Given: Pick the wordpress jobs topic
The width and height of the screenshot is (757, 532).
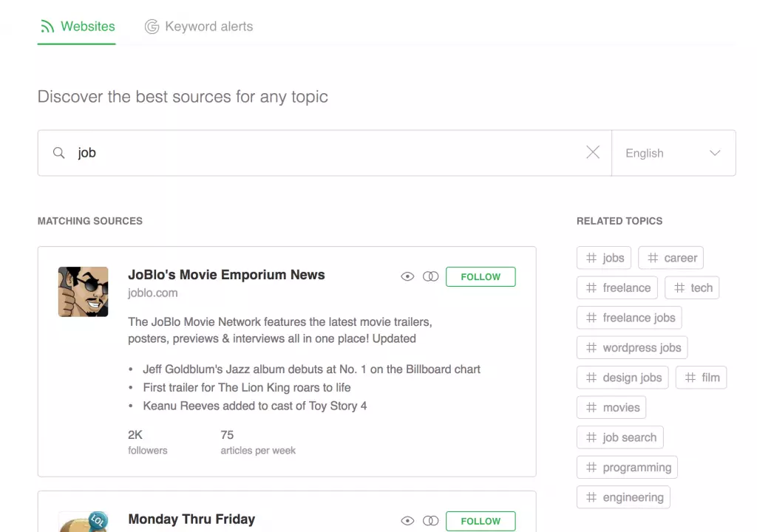Looking at the screenshot, I should (x=633, y=347).
